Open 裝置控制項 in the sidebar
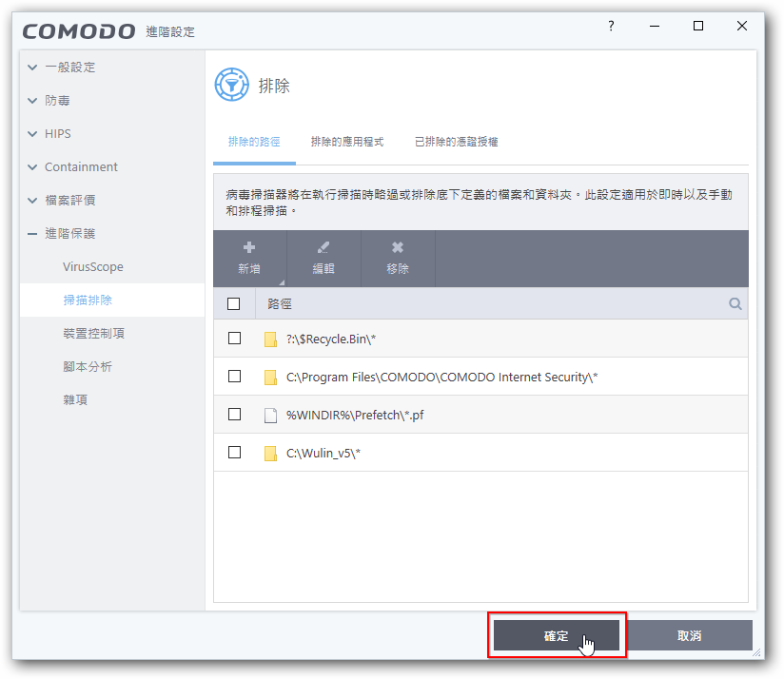This screenshot has height=679, width=784. tap(93, 334)
